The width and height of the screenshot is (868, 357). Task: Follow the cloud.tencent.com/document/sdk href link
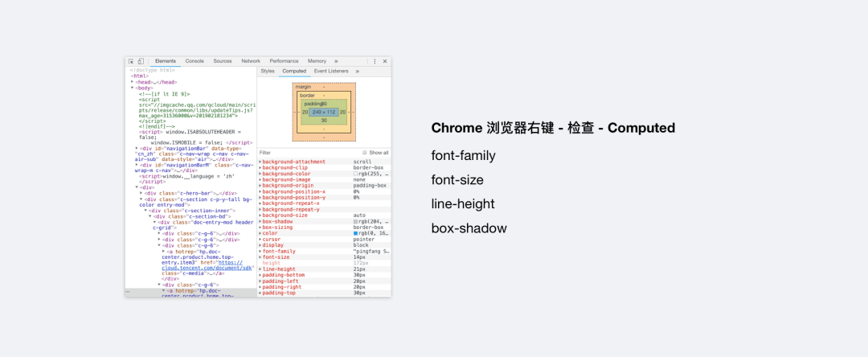[207, 265]
